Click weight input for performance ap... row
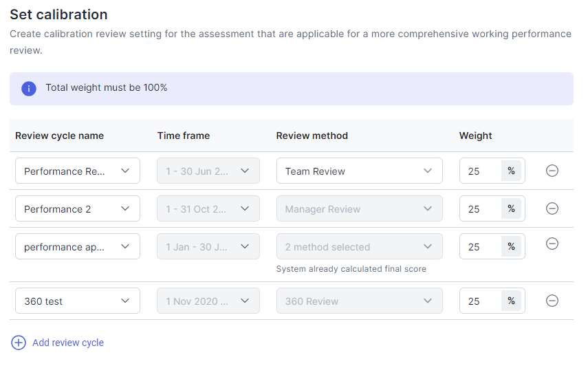This screenshot has height=366, width=588. coord(481,246)
